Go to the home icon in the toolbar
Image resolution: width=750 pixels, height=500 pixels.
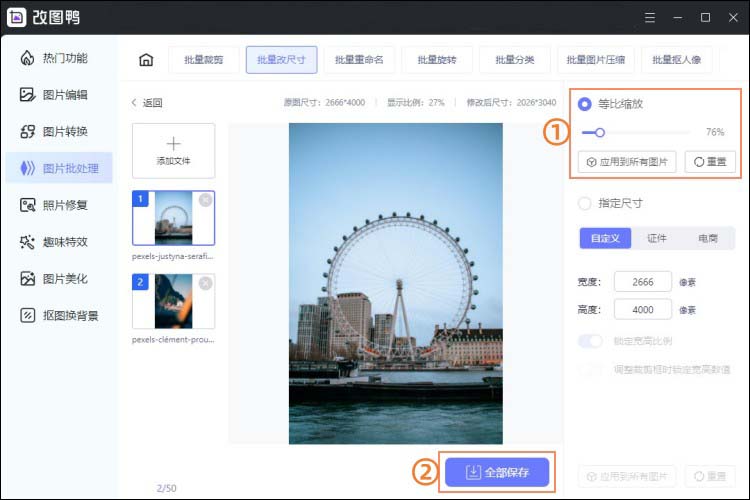[x=146, y=60]
